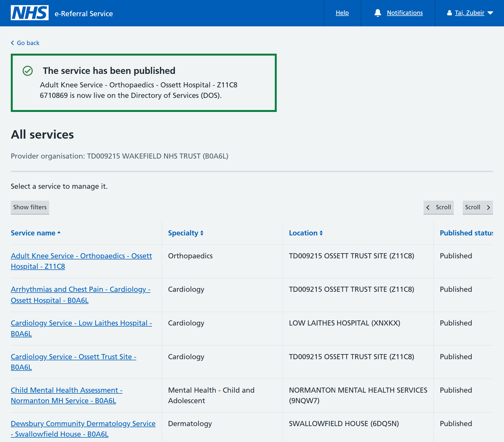The width and height of the screenshot is (504, 442).
Task: Click the Go back chevron icon
Action: [x=12, y=43]
